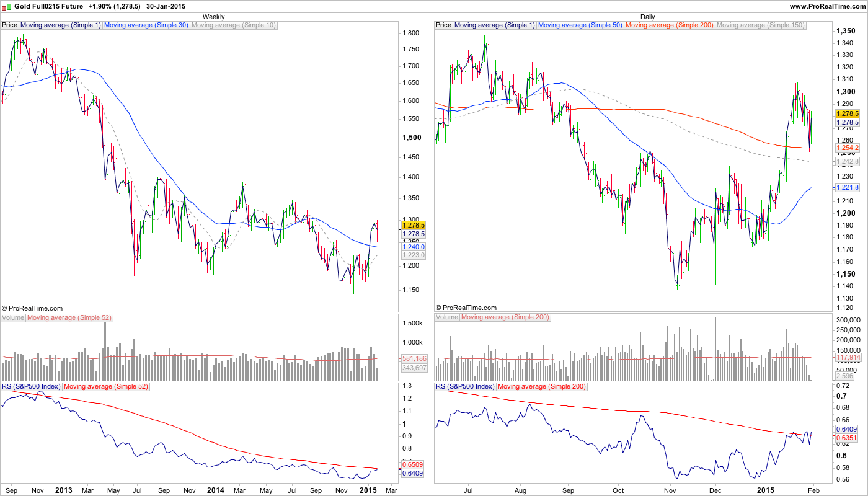Screen dimensions: 868x496
Task: Select the Moving average (Simple 150) legend
Action: point(761,25)
